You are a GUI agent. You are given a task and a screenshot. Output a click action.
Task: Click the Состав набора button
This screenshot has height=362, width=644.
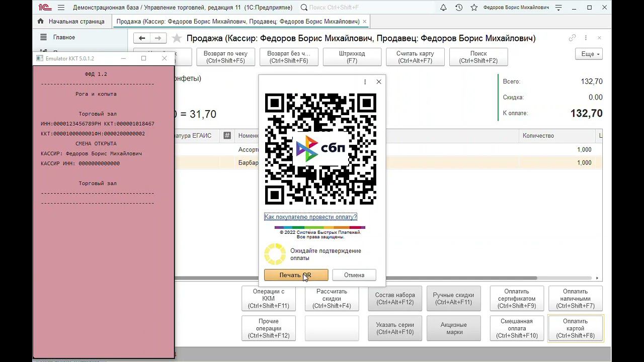click(395, 299)
